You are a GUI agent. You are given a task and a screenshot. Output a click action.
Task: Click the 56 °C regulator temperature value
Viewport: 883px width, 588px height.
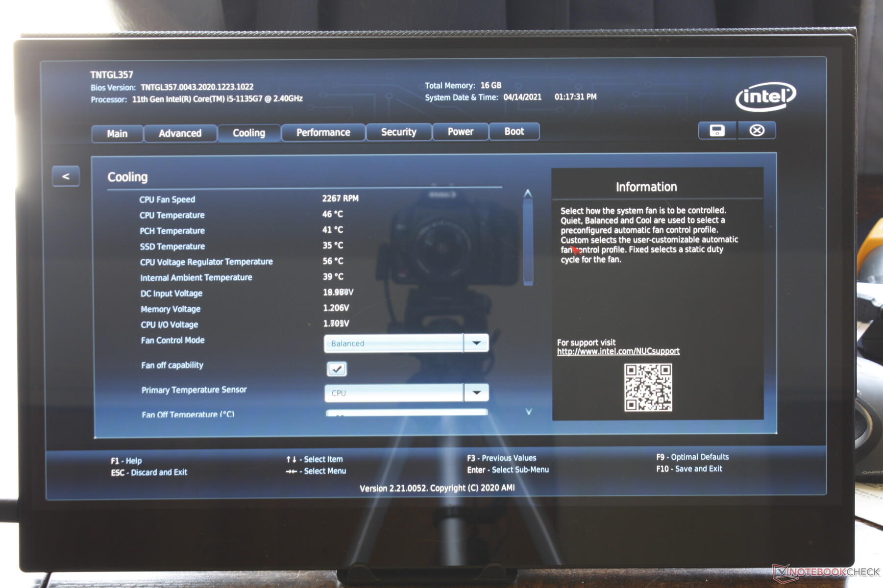[333, 261]
